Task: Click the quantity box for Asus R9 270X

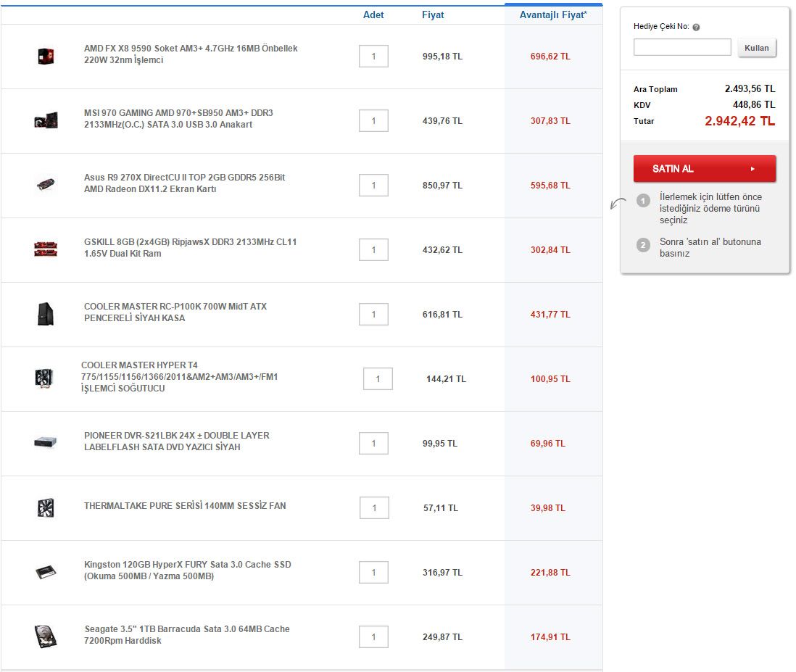Action: coord(373,186)
